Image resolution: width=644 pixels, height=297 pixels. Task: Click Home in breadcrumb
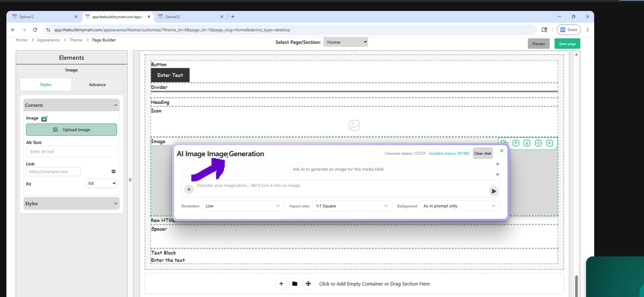click(21, 40)
